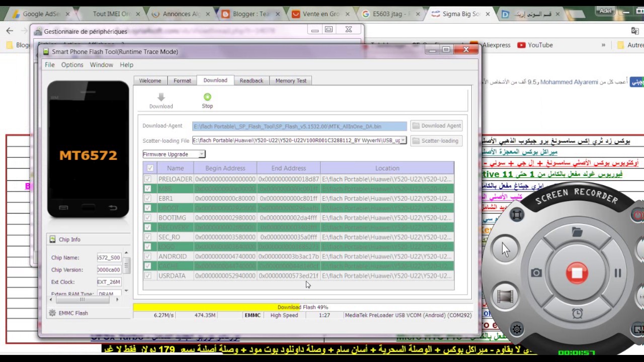Open the Help menu
Viewport: 644px width, 362px height.
coord(126,65)
